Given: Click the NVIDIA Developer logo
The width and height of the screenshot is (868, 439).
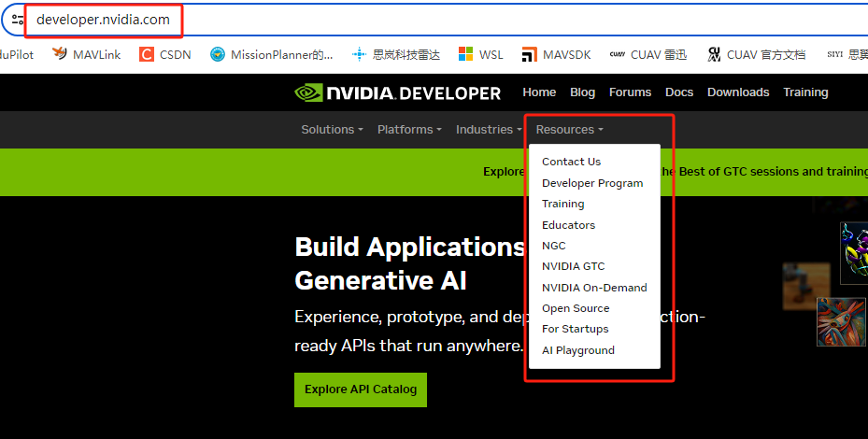Looking at the screenshot, I should [x=397, y=92].
